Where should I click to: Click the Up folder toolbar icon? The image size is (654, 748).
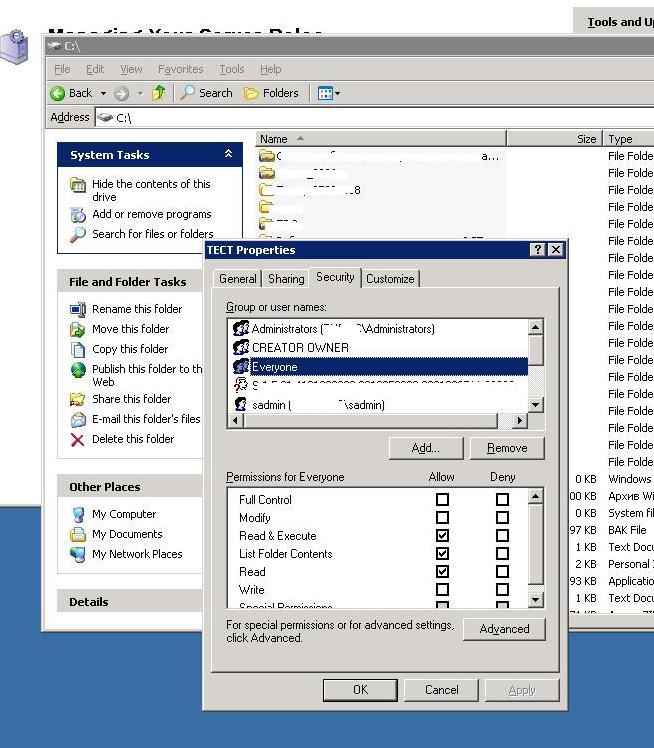click(158, 93)
